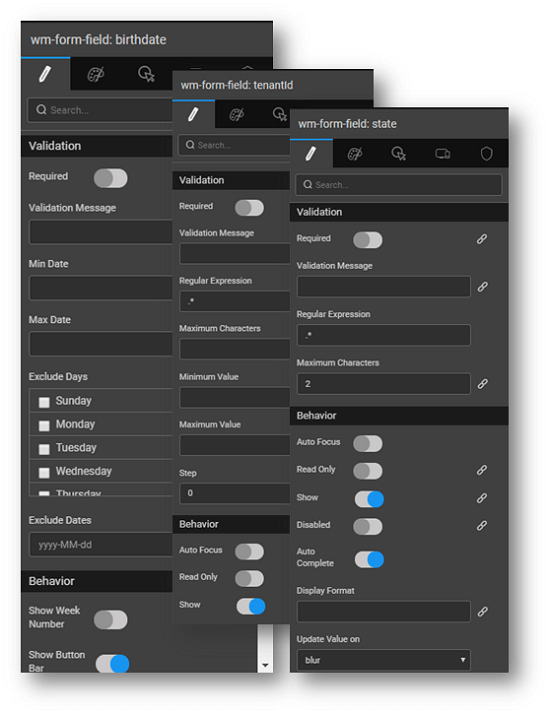Bind the Required property in state panel

(x=482, y=240)
